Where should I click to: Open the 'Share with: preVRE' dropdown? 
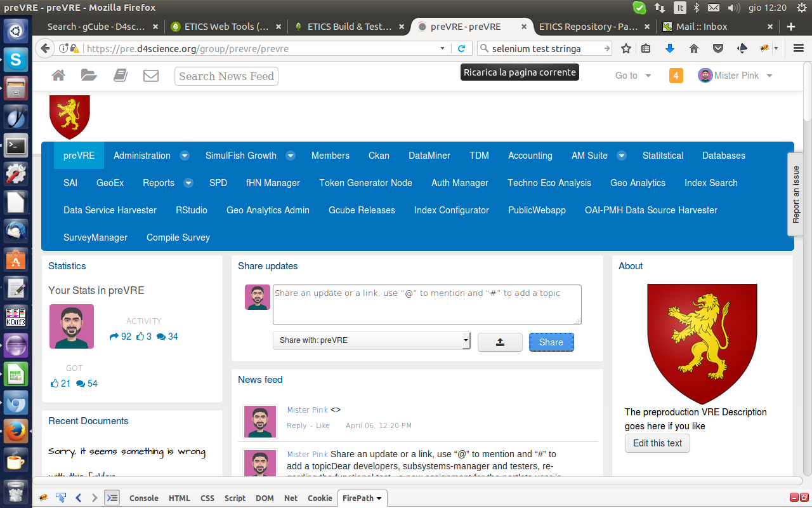coord(372,340)
